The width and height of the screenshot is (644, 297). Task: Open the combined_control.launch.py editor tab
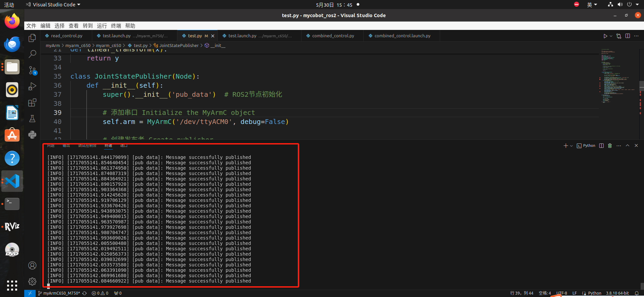click(x=402, y=36)
